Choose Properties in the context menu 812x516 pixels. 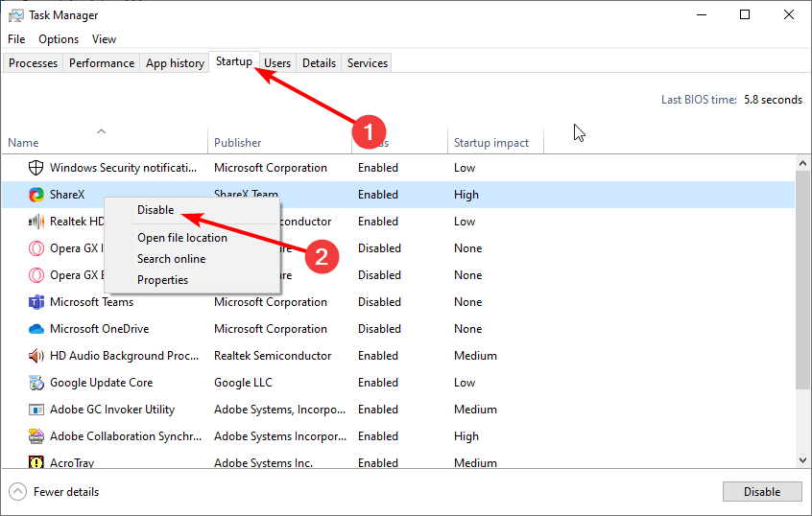(x=162, y=280)
